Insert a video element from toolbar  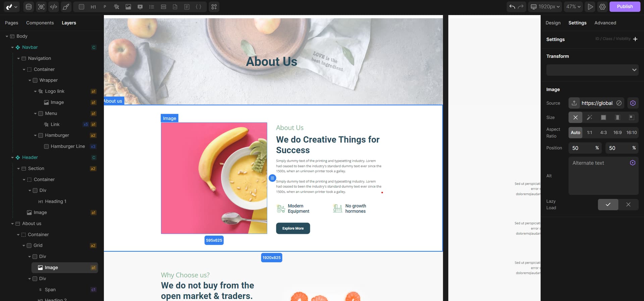coord(140,7)
